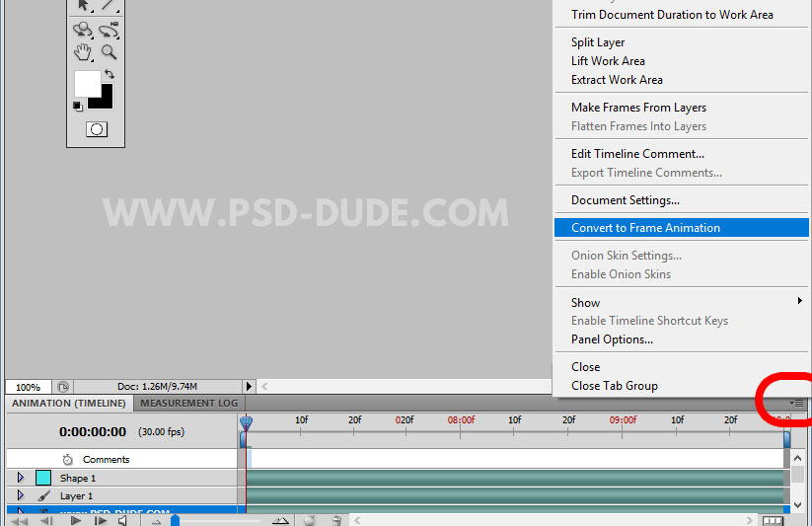The height and width of the screenshot is (526, 812).
Task: Click the work area start handle
Action: coord(243,440)
